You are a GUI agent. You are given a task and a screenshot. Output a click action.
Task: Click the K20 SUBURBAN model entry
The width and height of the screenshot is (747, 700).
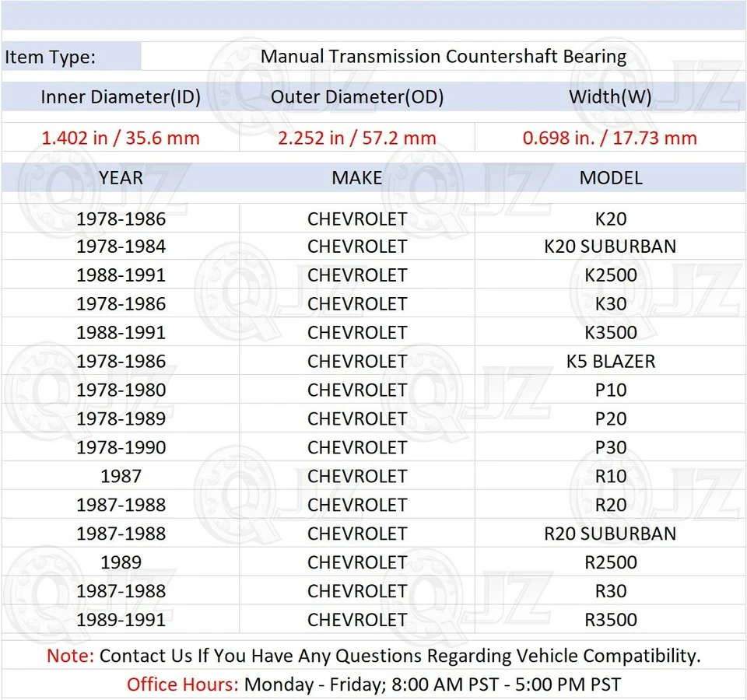pyautogui.click(x=611, y=247)
